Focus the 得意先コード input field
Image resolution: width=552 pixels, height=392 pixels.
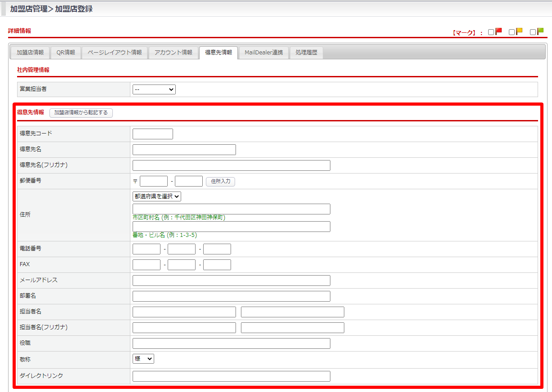(152, 134)
